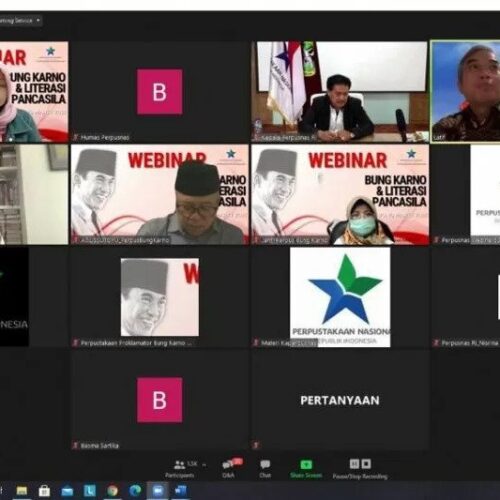This screenshot has width=500, height=500.
Task: Open Microsoft Edge from the taskbar
Action: click(135, 491)
